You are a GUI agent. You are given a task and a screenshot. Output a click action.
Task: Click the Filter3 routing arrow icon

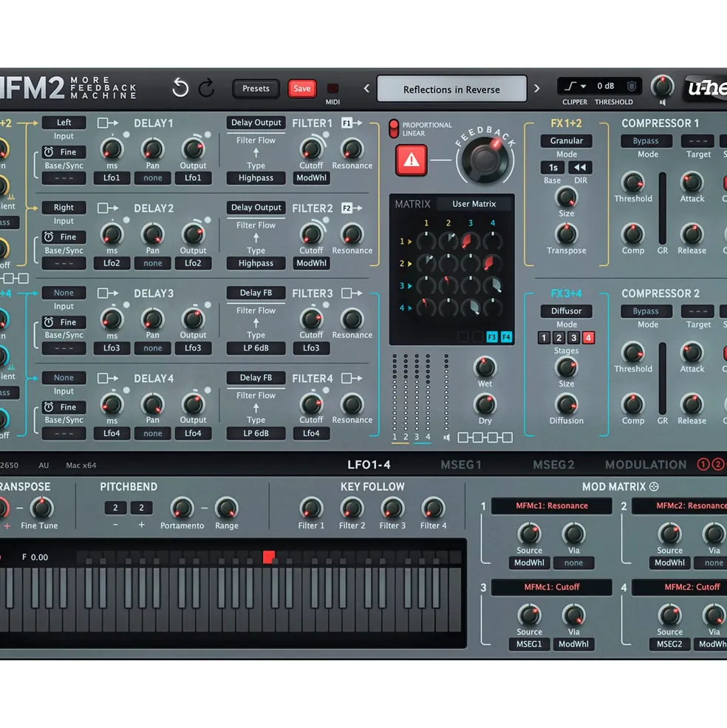[x=352, y=293]
